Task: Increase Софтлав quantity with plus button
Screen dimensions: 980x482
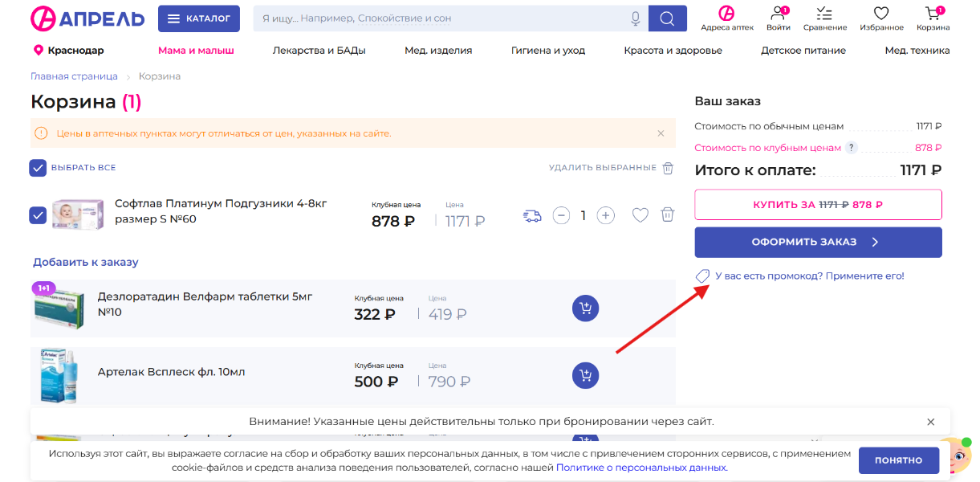Action: click(x=606, y=215)
